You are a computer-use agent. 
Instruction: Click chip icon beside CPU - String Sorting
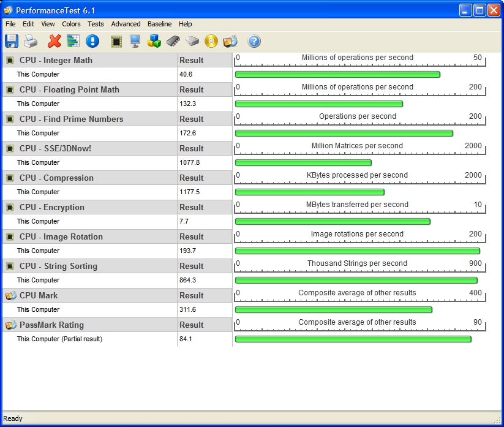point(10,266)
